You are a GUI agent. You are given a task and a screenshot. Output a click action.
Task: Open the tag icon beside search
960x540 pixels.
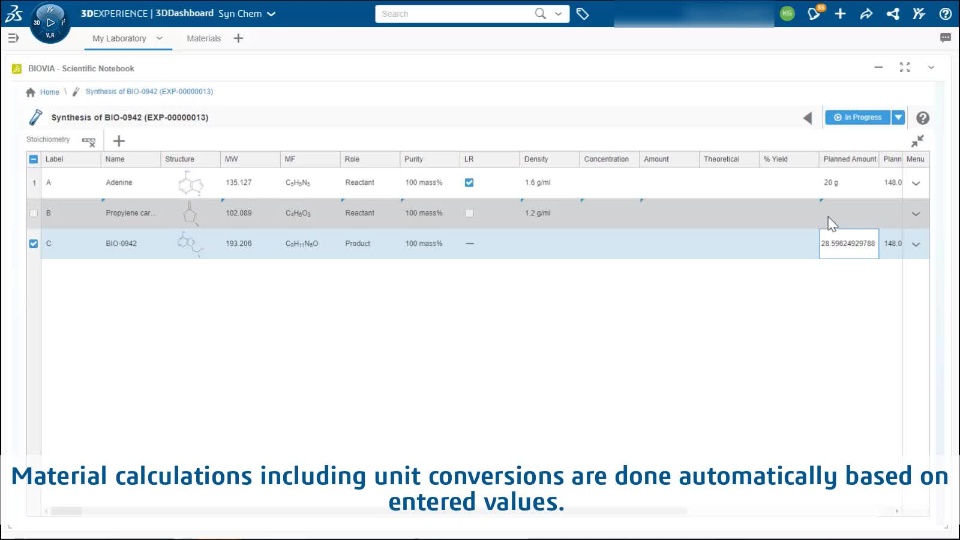(x=582, y=13)
